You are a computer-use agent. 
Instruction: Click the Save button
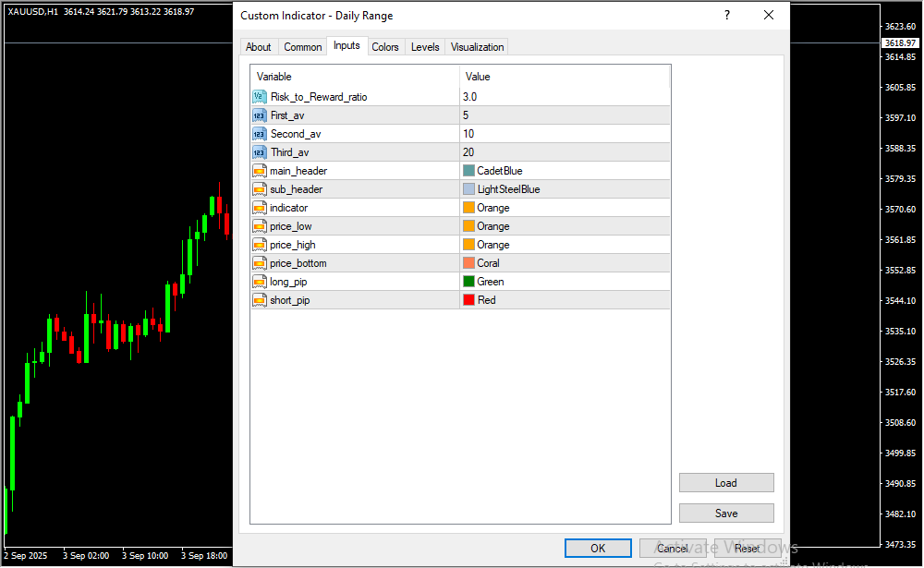[x=725, y=514]
